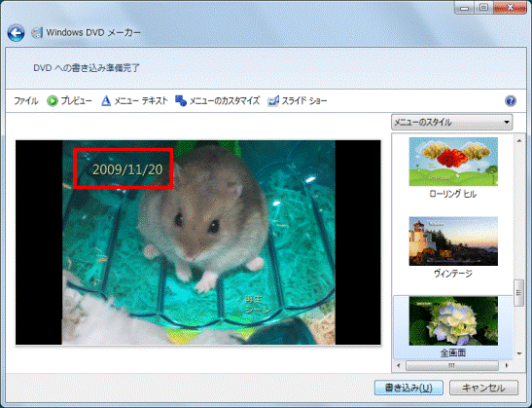Open help with the blue question mark
The height and width of the screenshot is (408, 532).
[x=511, y=101]
